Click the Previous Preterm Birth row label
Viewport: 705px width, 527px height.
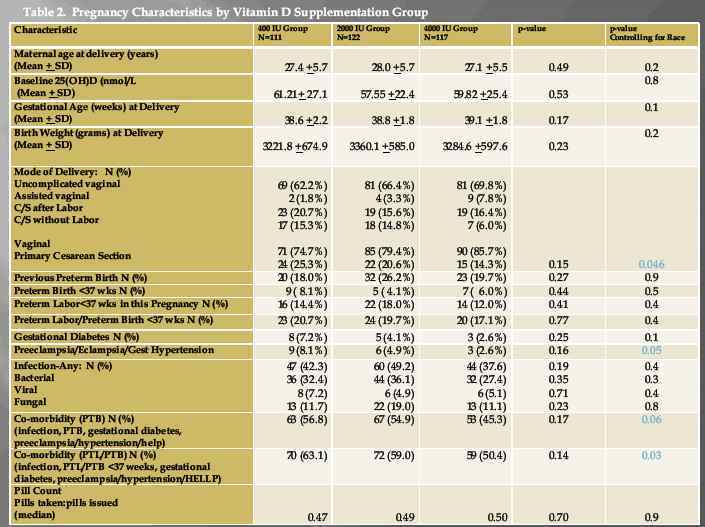(82, 277)
